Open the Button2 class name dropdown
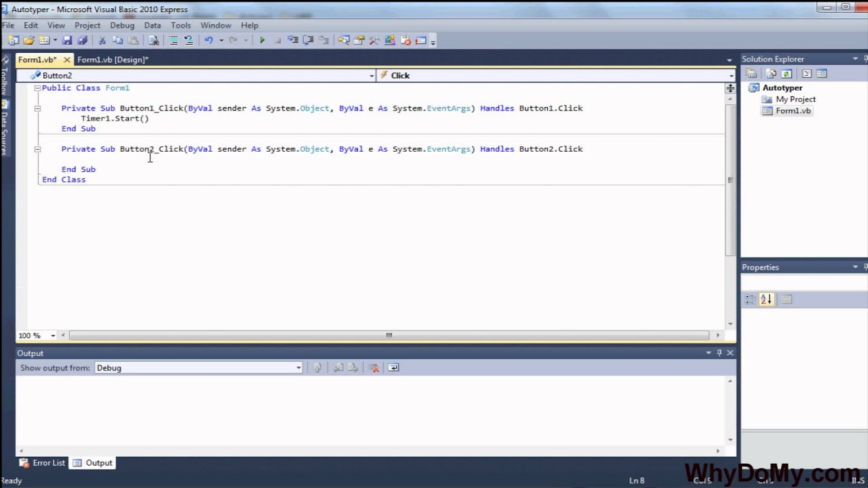Image resolution: width=868 pixels, height=488 pixels. point(372,75)
